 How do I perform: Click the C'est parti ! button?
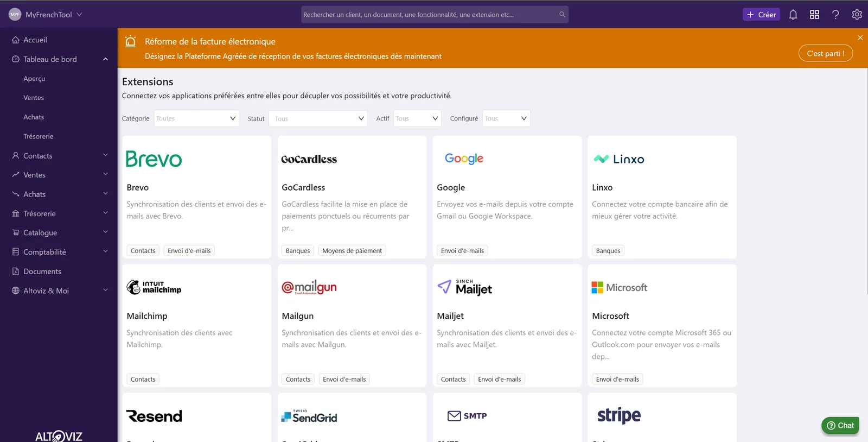click(x=825, y=53)
